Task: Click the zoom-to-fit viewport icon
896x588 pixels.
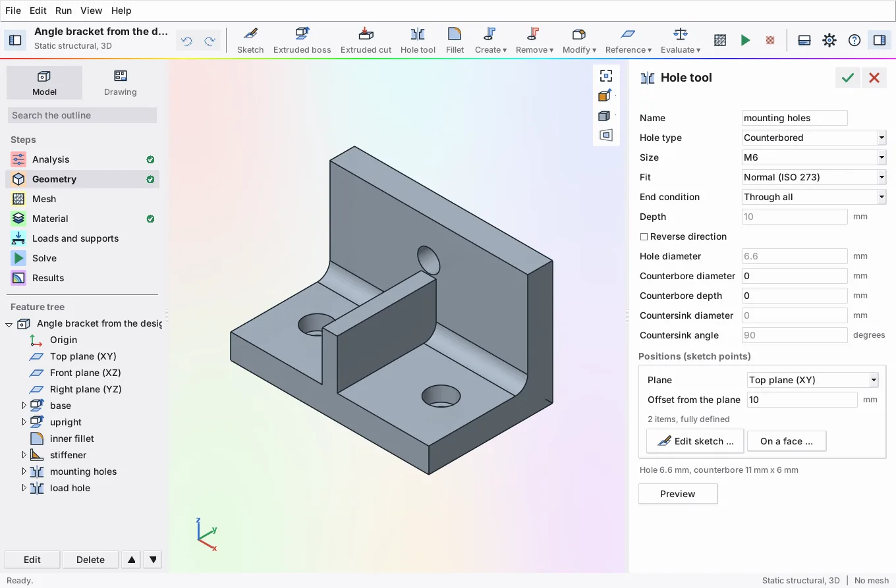Action: click(605, 76)
